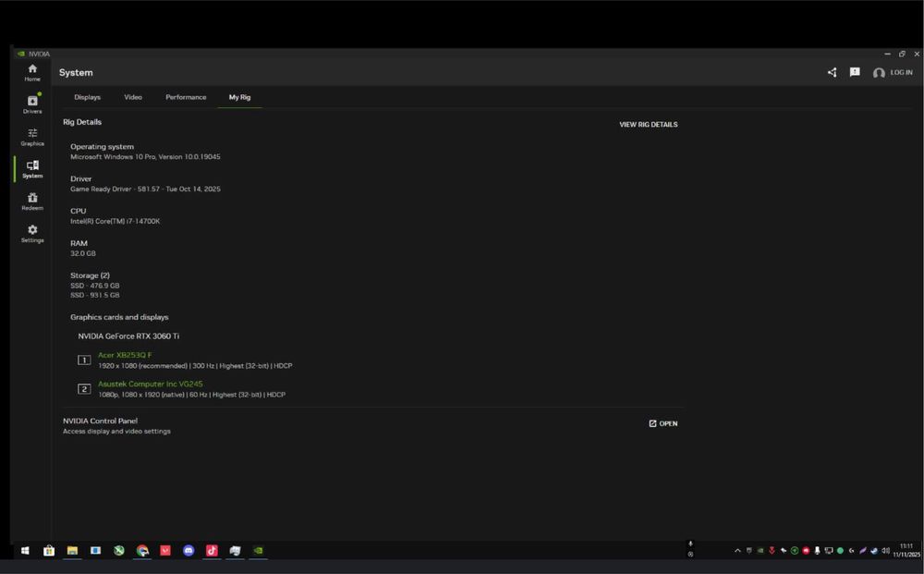
Task: Click the 1080 x 1920 60 Hz display details
Action: 191,395
